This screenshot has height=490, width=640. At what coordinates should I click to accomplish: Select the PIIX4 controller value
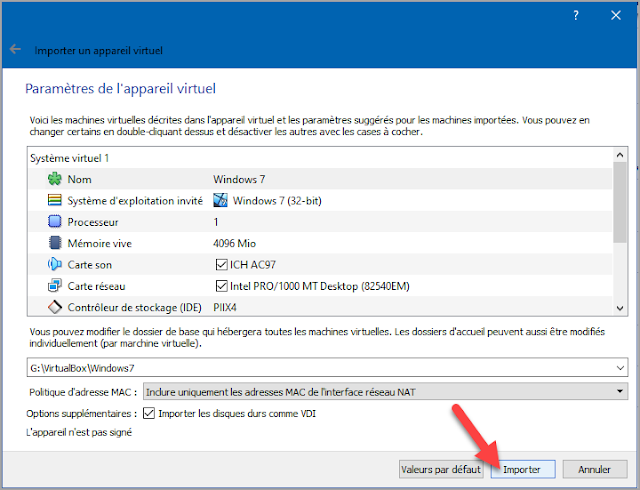point(225,307)
